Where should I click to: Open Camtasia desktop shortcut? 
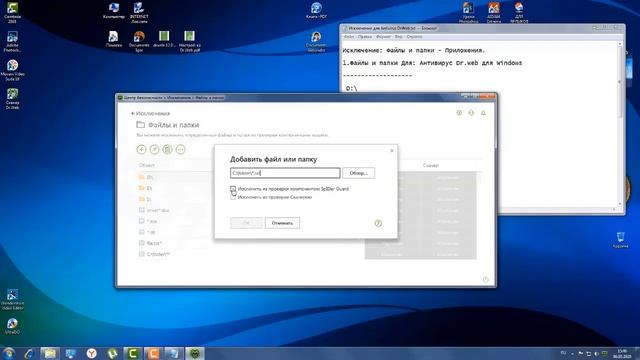[12, 13]
